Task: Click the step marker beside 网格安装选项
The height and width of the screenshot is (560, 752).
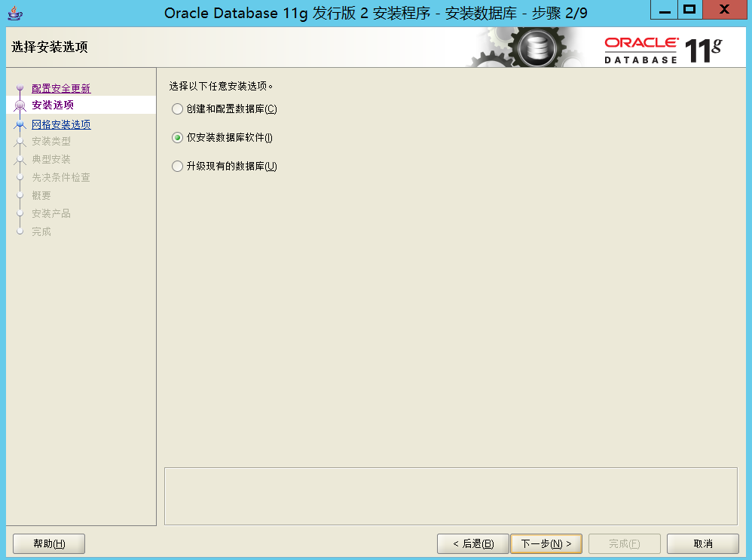Action: pos(20,124)
